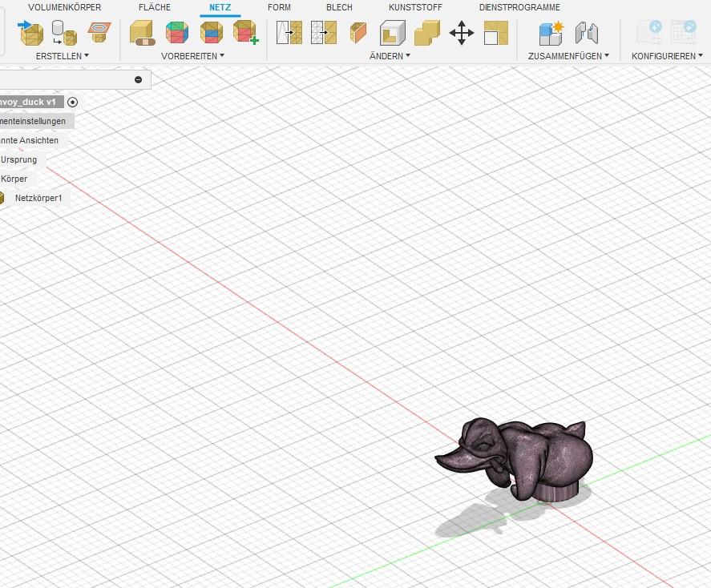Open the ÄNDERN dropdown menu
711x588 pixels.
pyautogui.click(x=390, y=56)
